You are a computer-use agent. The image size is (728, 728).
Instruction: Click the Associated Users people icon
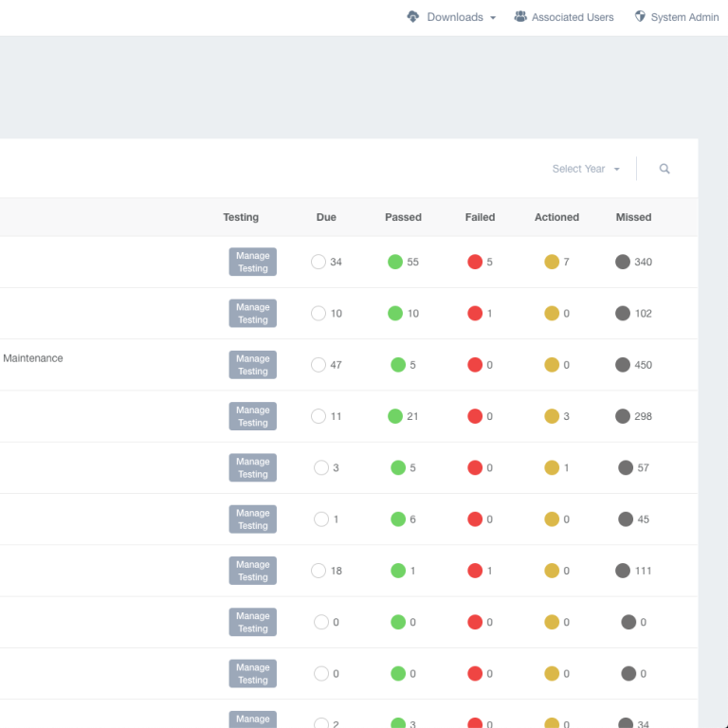[x=520, y=17]
